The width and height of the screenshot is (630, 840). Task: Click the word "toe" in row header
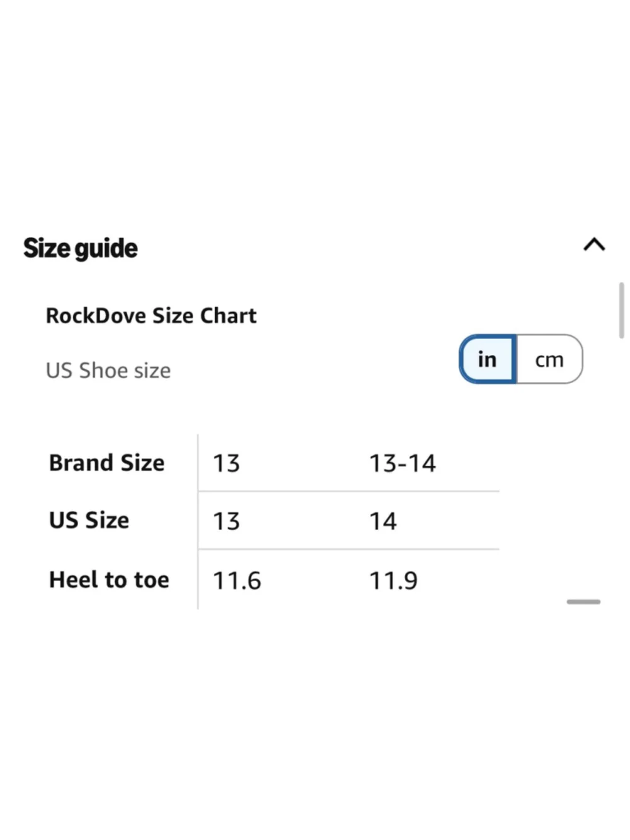[x=152, y=580]
